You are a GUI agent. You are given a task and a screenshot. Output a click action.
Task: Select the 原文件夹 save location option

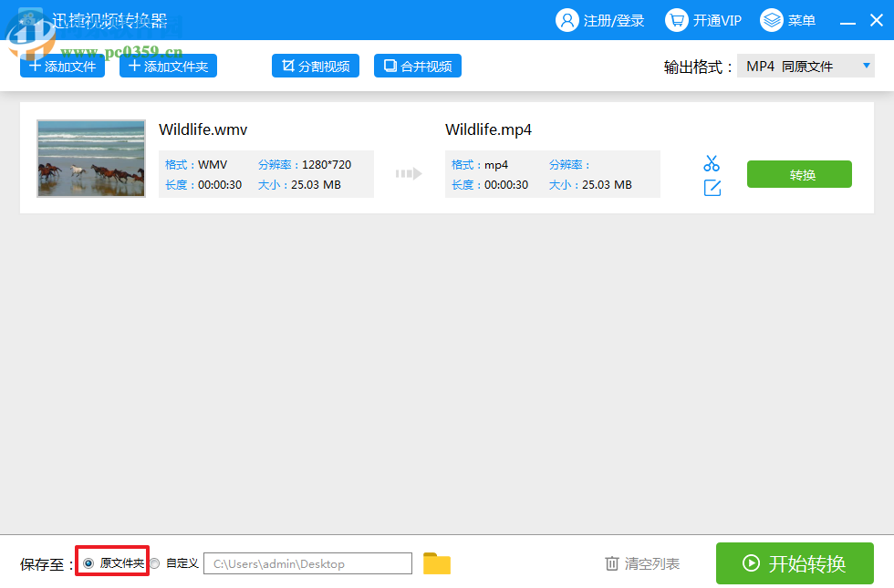(88, 563)
